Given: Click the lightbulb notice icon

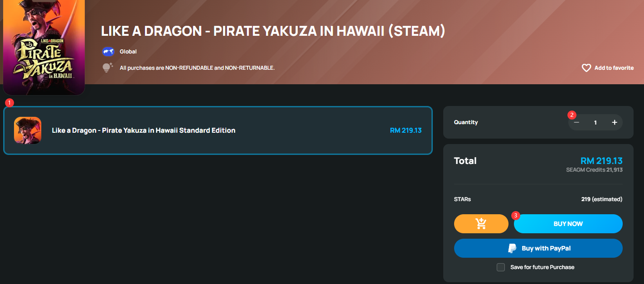Looking at the screenshot, I should [107, 68].
